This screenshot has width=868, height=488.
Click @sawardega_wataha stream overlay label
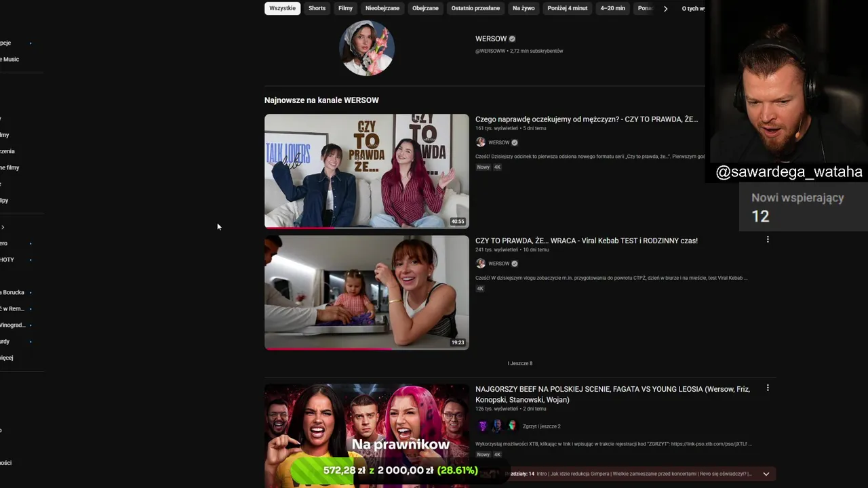(x=789, y=172)
